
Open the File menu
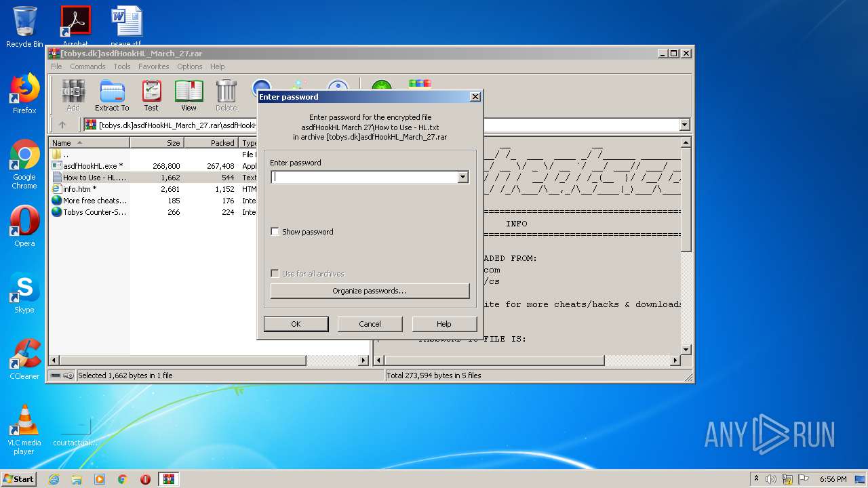(x=56, y=66)
